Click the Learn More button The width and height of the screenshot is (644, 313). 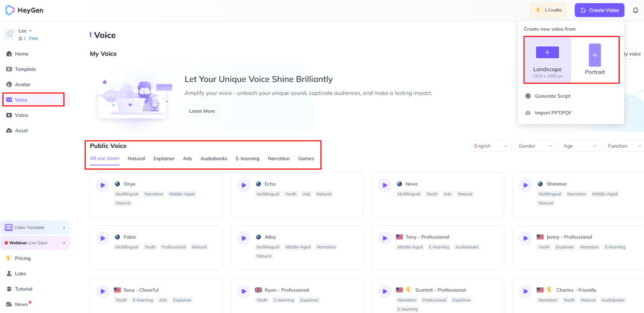202,111
